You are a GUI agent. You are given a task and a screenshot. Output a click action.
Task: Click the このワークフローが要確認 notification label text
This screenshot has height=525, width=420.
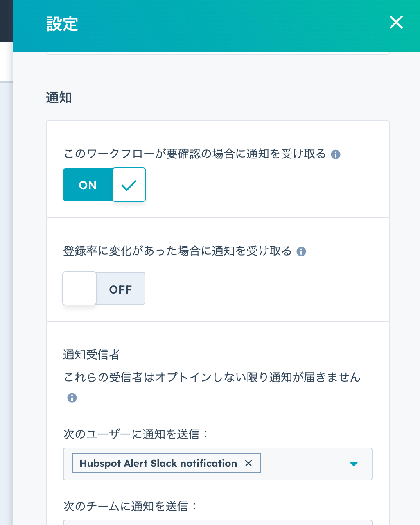pyautogui.click(x=195, y=154)
